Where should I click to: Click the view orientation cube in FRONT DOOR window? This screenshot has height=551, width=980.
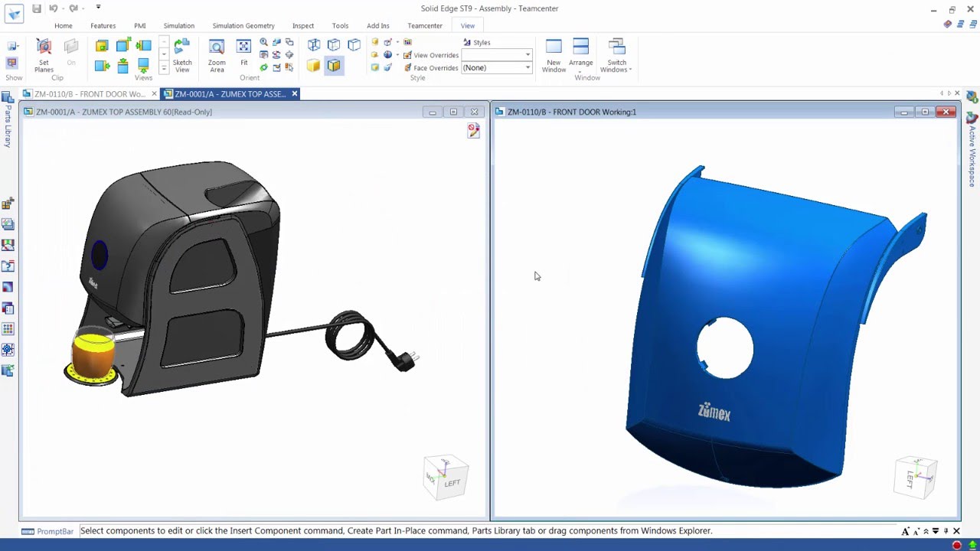tap(916, 477)
